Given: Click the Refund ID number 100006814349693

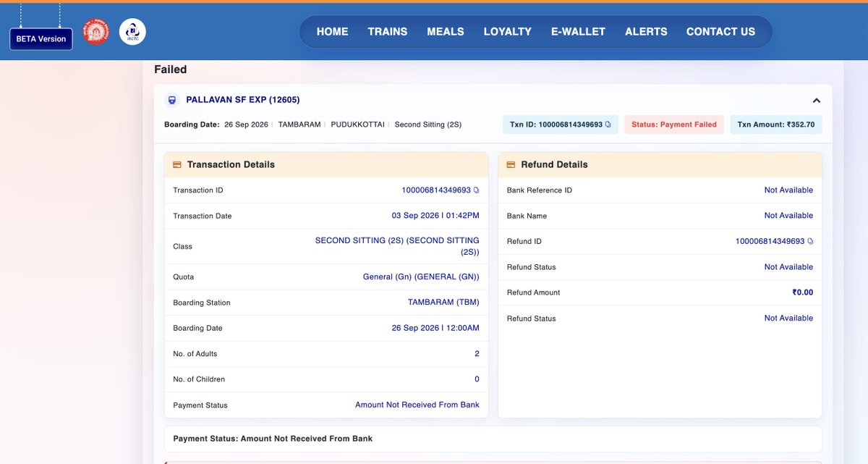Looking at the screenshot, I should (770, 241).
